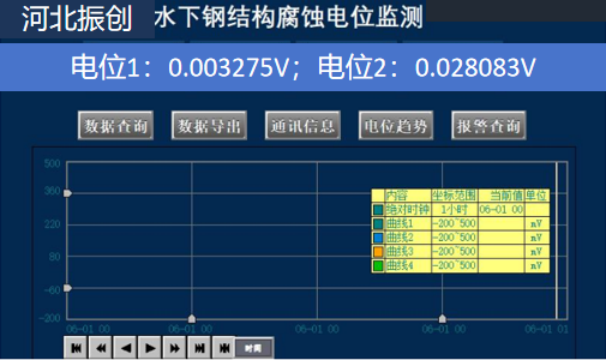This screenshot has width=606, height=360.
Task: Select the lower Y-axis marker near -60
Action: click(68, 288)
